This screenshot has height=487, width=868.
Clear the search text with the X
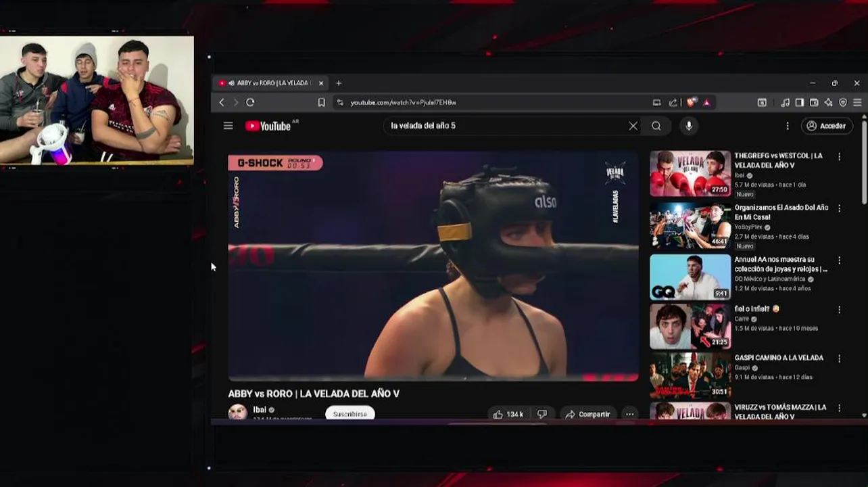(633, 126)
